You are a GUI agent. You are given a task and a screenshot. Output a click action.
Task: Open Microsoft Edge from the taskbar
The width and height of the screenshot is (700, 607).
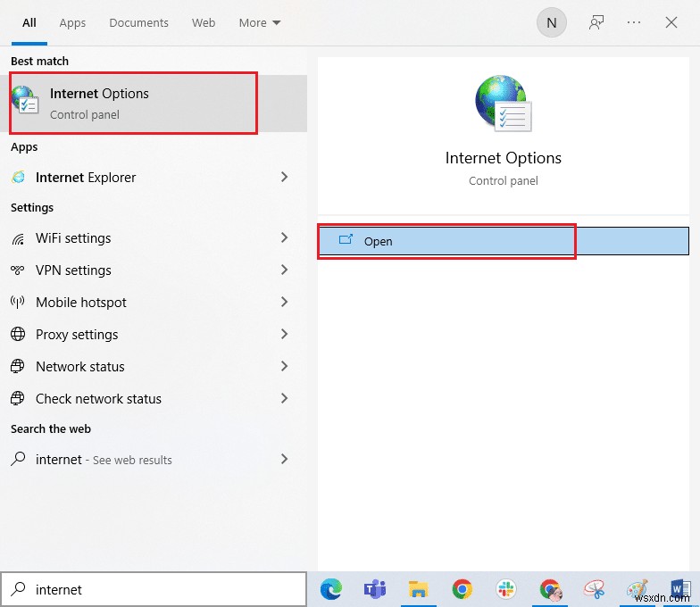pos(330,589)
